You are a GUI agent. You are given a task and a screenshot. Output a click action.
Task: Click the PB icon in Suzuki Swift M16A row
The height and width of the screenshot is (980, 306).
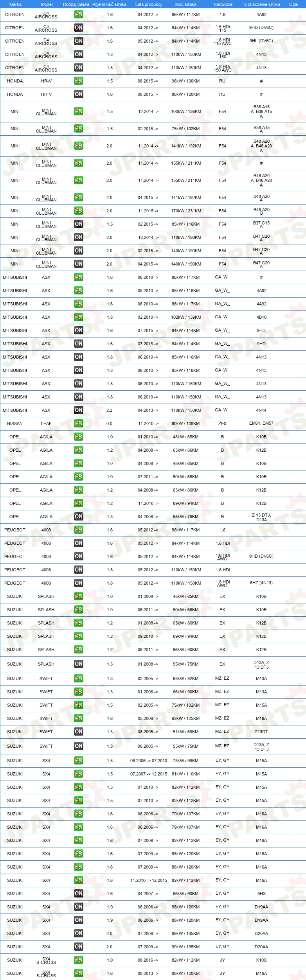(x=78, y=718)
